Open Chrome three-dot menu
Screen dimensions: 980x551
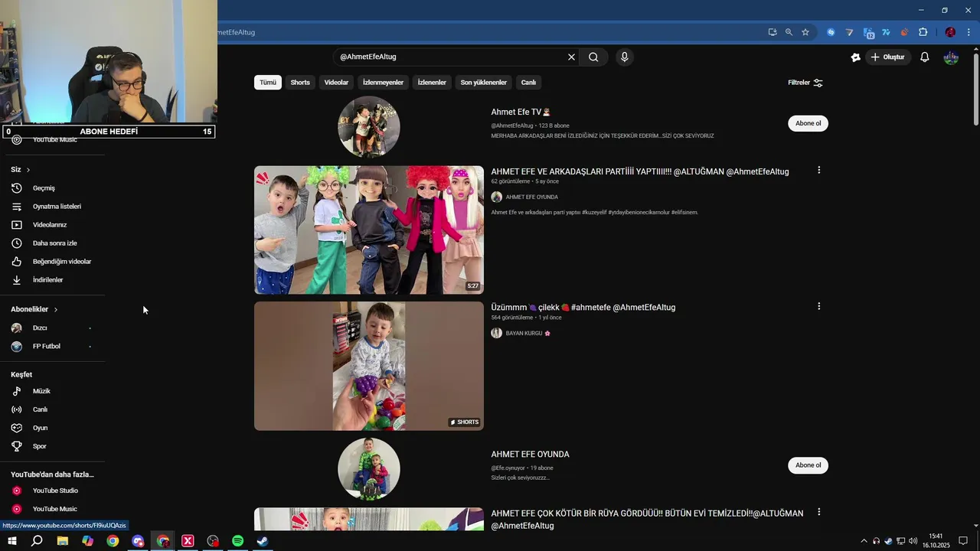coord(969,32)
